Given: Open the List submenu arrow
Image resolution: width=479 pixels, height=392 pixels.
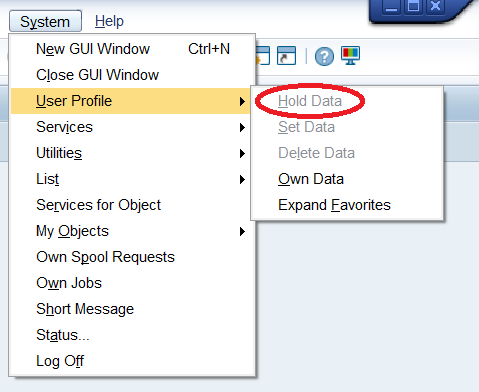Looking at the screenshot, I should pos(242,179).
